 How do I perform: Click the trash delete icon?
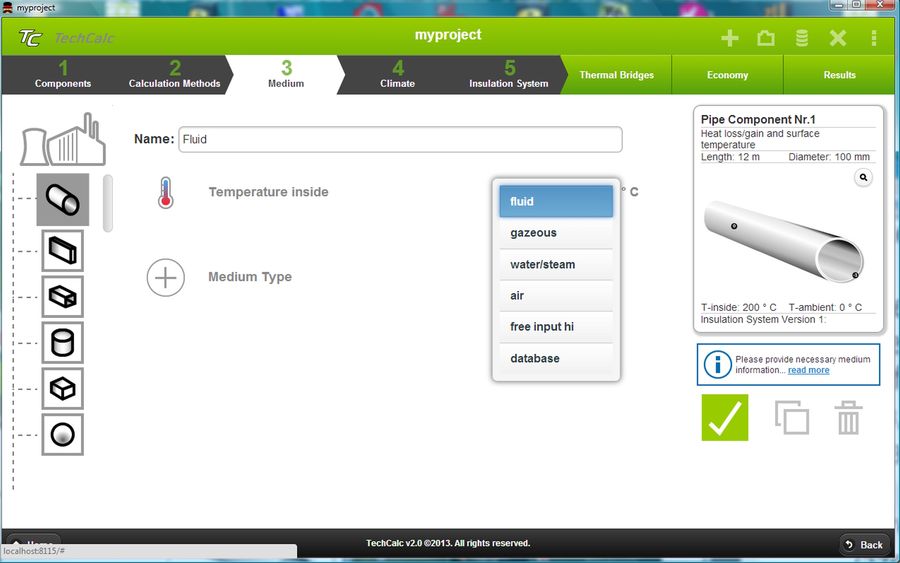[848, 417]
